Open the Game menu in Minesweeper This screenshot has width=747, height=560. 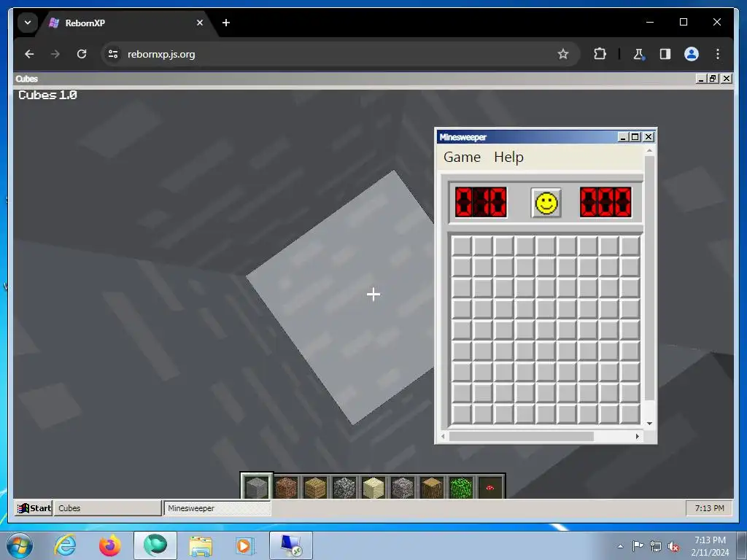pyautogui.click(x=462, y=157)
